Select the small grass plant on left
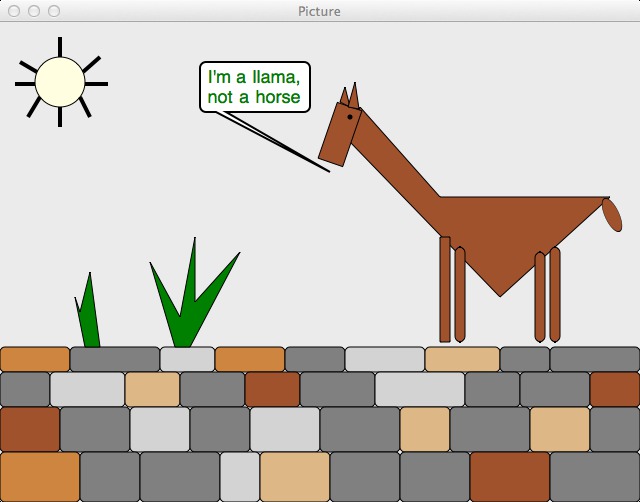The image size is (640, 502). pyautogui.click(x=88, y=315)
